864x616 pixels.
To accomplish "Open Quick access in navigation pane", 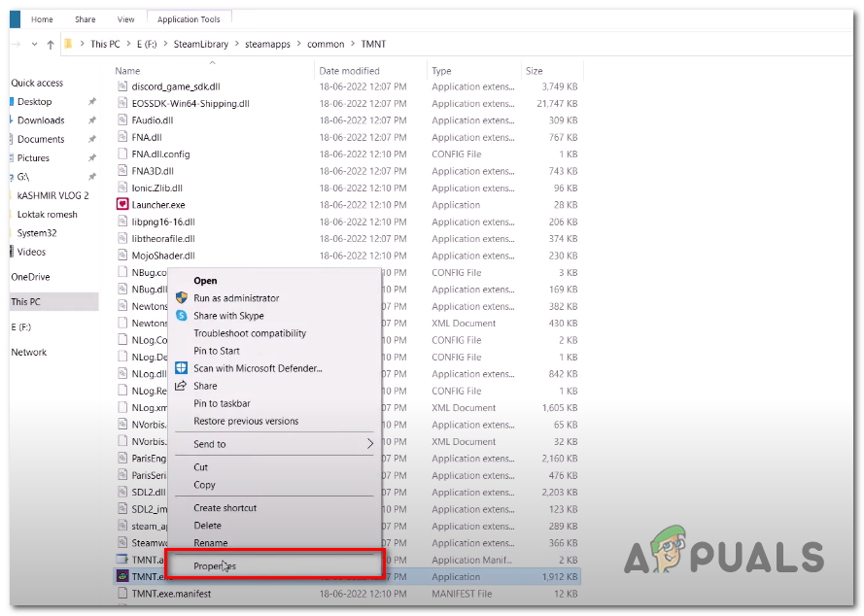I will 37,83.
